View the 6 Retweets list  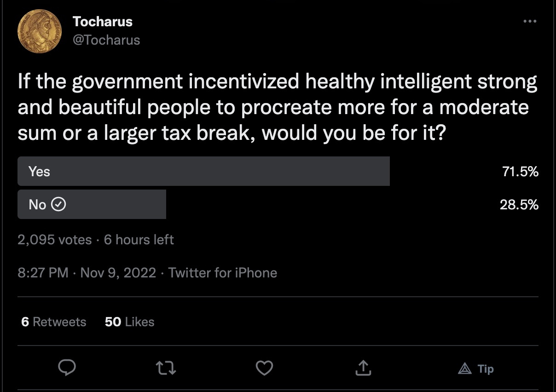(x=53, y=322)
